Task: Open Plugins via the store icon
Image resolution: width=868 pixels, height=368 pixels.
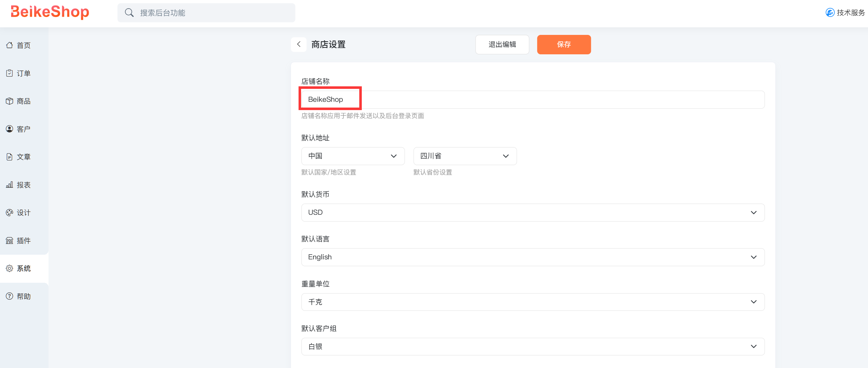Action: coord(10,241)
